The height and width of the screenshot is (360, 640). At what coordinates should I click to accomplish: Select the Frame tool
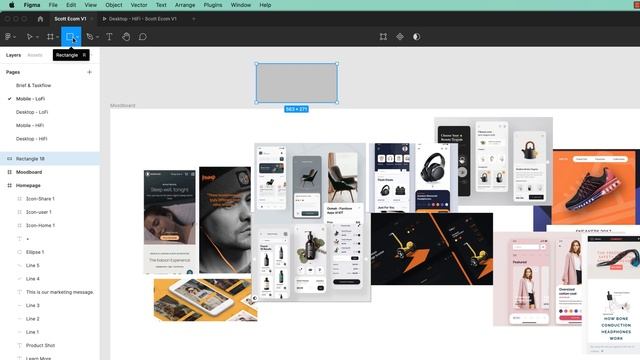pos(50,37)
